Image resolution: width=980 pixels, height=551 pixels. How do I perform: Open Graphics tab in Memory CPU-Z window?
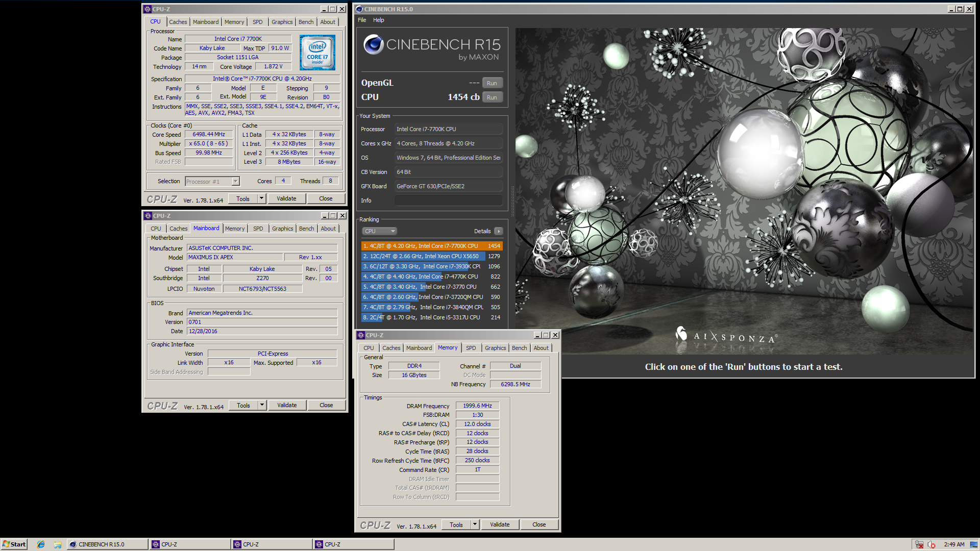[496, 348]
